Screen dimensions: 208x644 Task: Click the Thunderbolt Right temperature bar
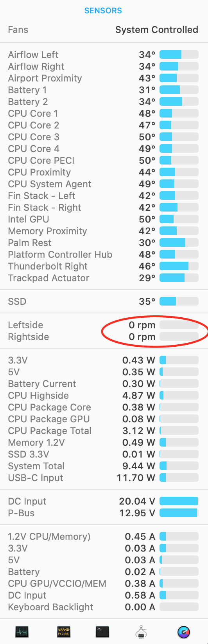(x=179, y=266)
